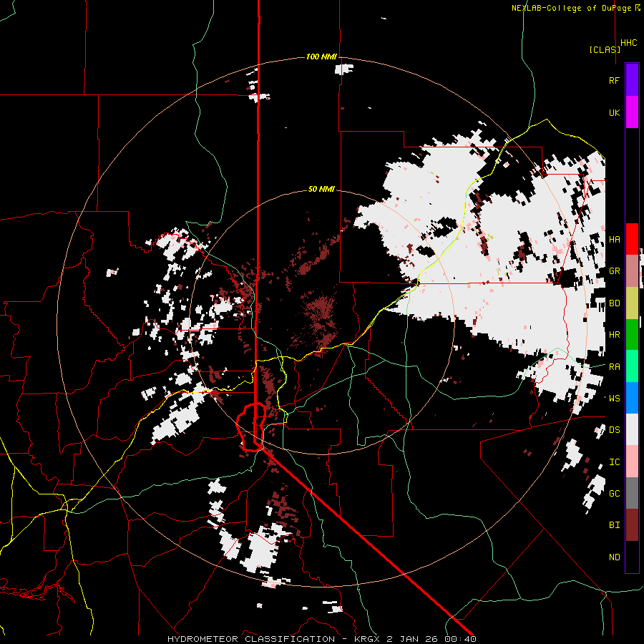Click the IC legend label

(615, 462)
